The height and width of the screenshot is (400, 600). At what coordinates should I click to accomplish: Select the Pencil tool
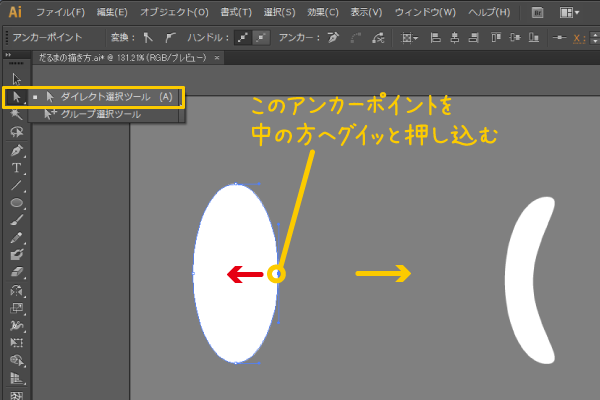[x=17, y=238]
